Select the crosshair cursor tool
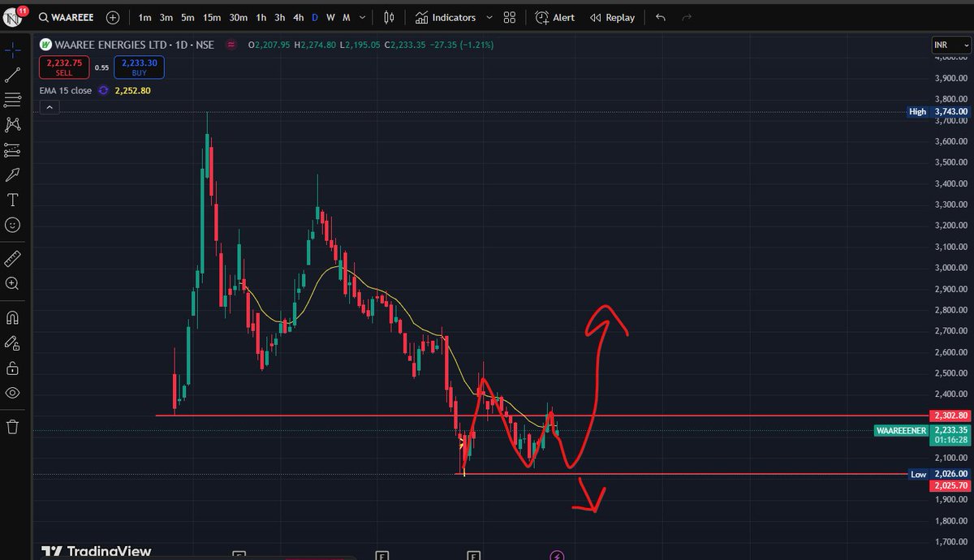The height and width of the screenshot is (560, 974). point(12,50)
